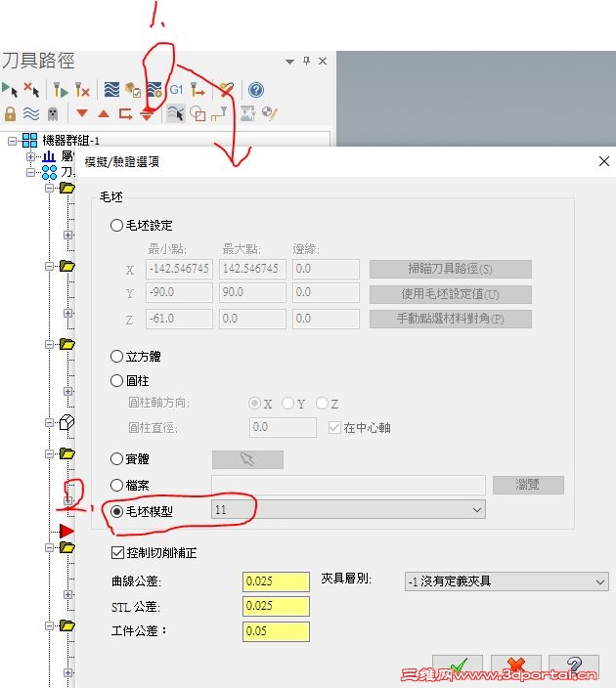Click the Select all dirty operations icon
This screenshot has width=616, height=688.
tap(31, 90)
